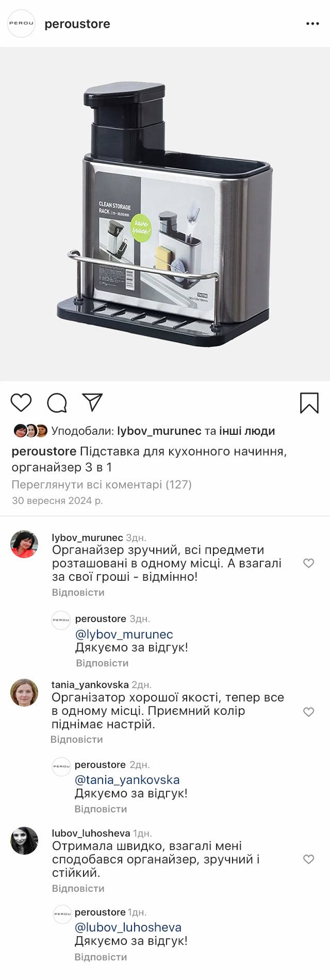Viewport: 330px width, 980px height.
Task: Open the @lubov_luhosheva mention link
Action: [128, 927]
